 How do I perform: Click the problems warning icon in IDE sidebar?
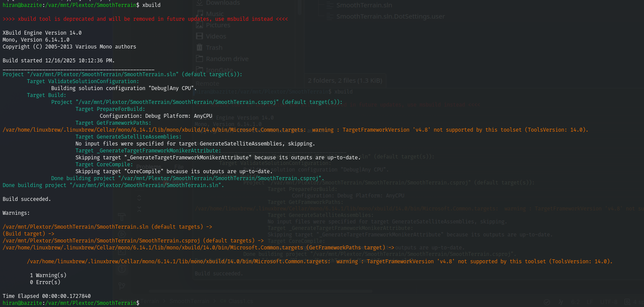tap(122, 269)
